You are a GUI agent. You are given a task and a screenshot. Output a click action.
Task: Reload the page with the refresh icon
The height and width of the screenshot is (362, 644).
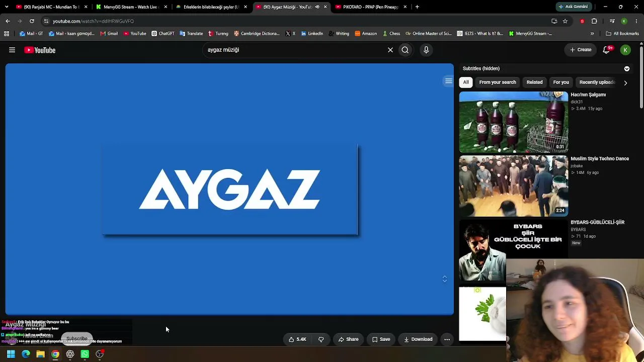pyautogui.click(x=32, y=21)
